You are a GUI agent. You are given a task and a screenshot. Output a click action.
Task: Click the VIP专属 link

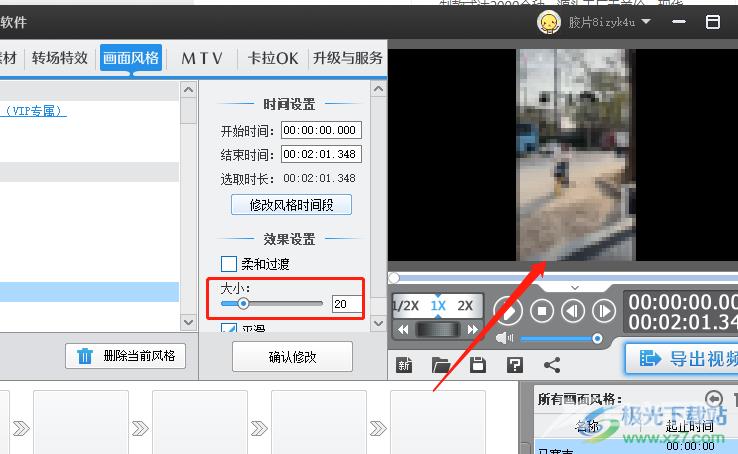[33, 111]
